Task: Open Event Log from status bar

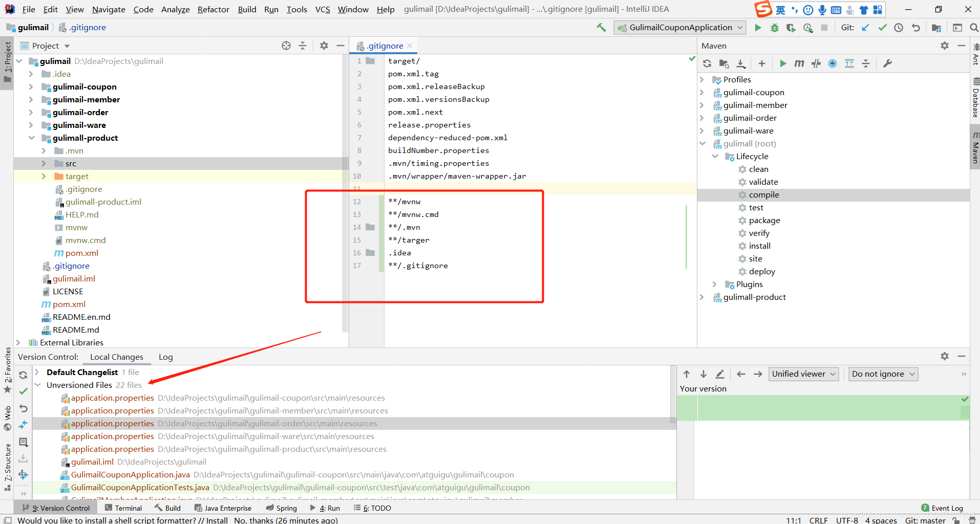Action: (x=942, y=508)
